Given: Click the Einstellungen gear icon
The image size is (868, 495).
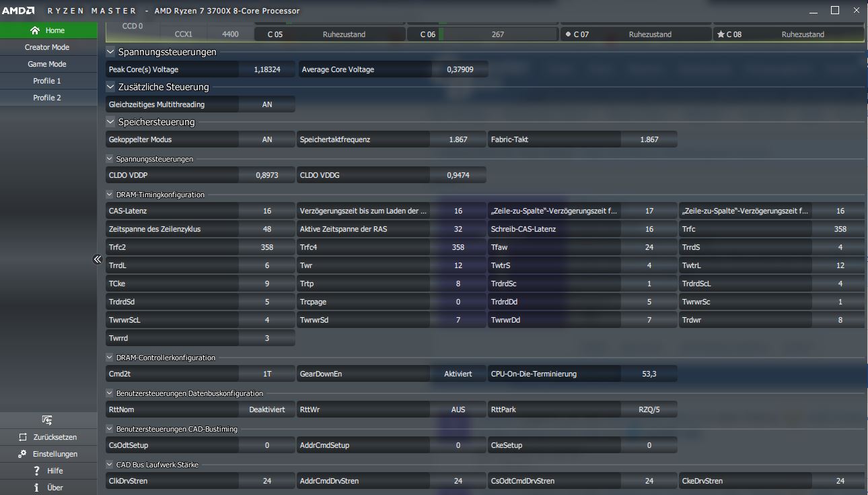Looking at the screenshot, I should click(x=23, y=454).
